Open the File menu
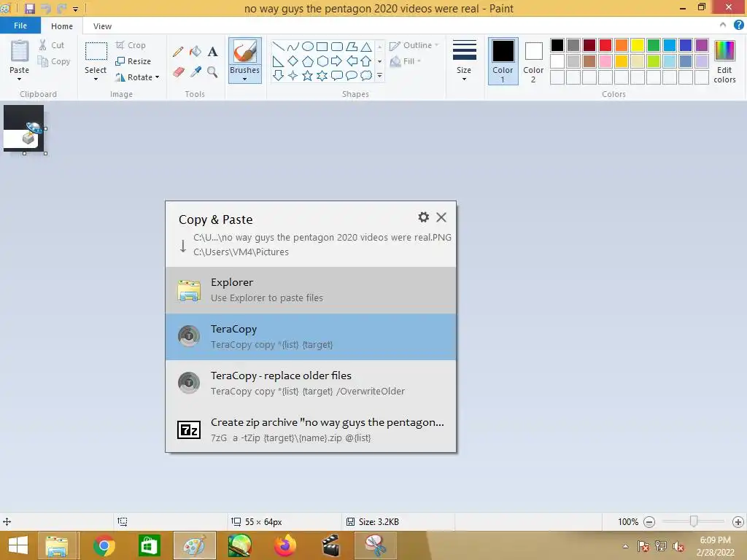Viewport: 747px width, 560px height. tap(20, 26)
